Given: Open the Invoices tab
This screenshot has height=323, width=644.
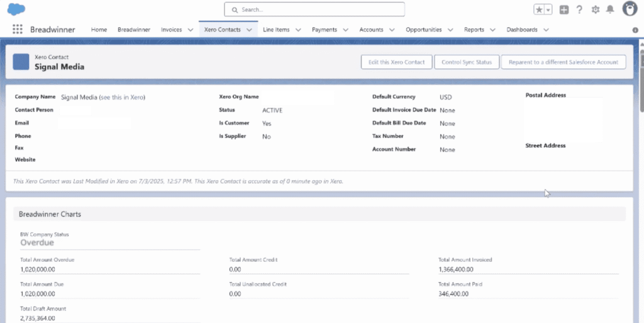Looking at the screenshot, I should click(x=171, y=30).
